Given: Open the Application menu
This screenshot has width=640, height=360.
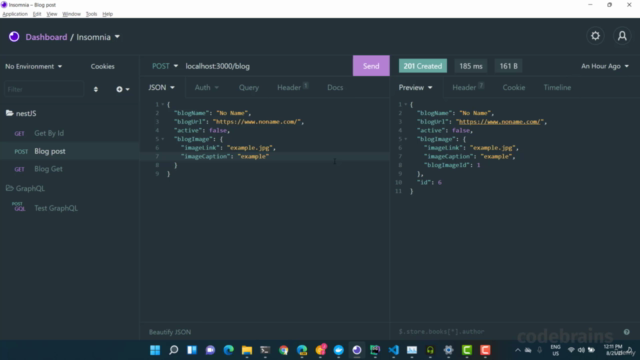Looking at the screenshot, I should click(15, 14).
